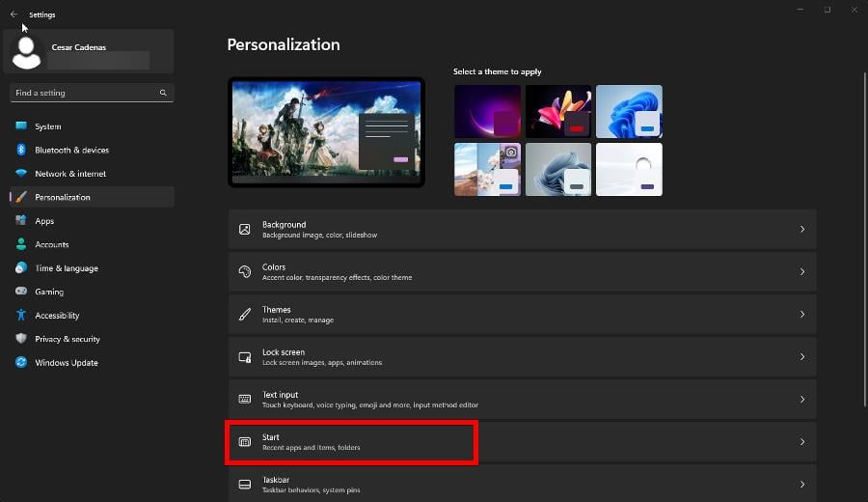Open Time & language settings

[92, 267]
